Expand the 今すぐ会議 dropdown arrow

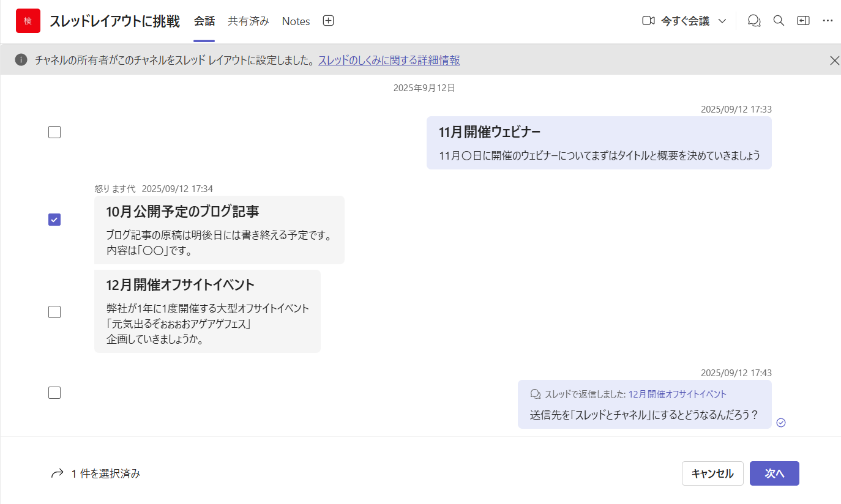point(722,21)
